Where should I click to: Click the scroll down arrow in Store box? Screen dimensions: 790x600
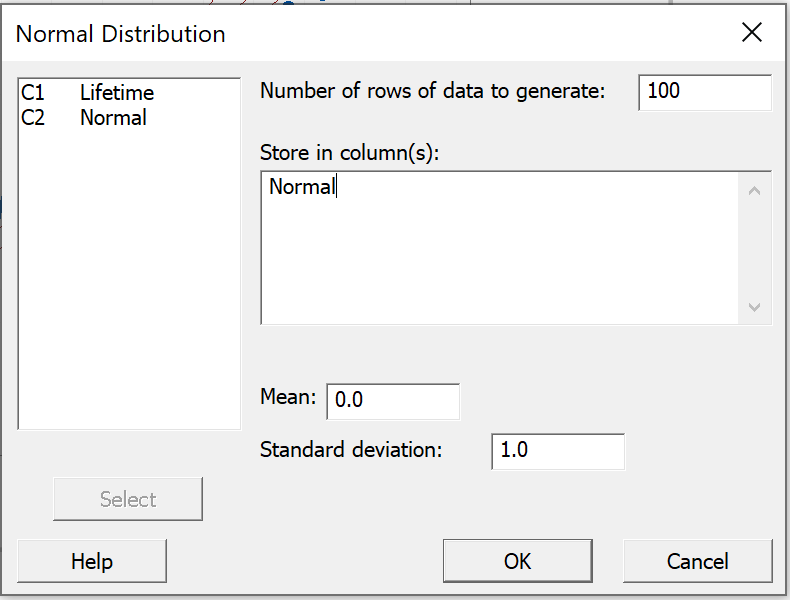click(x=754, y=307)
